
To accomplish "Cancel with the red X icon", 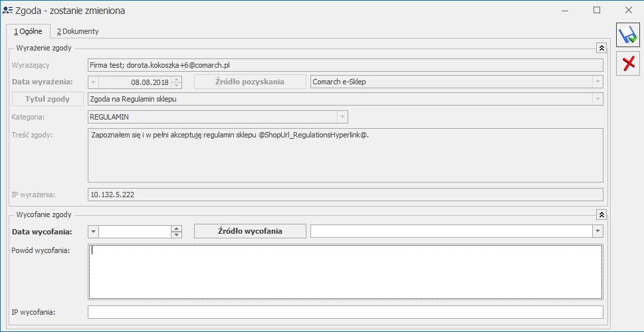I will point(629,64).
